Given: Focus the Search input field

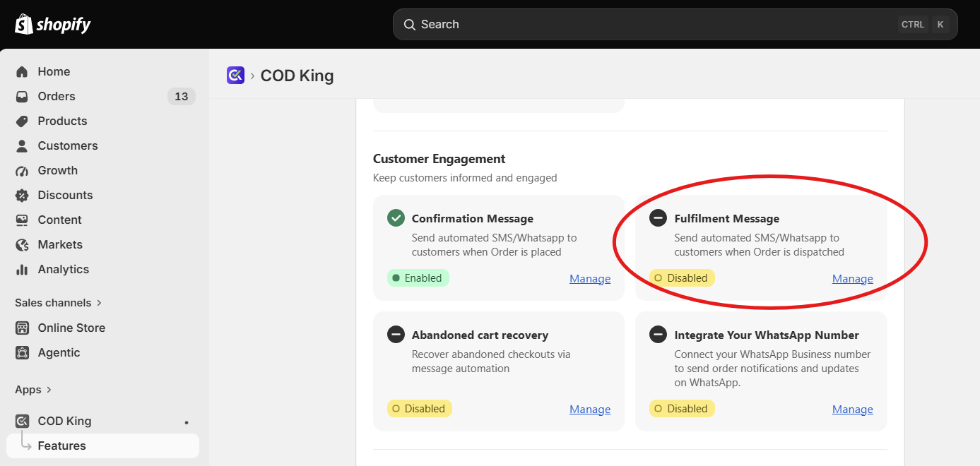Looking at the screenshot, I should [675, 25].
